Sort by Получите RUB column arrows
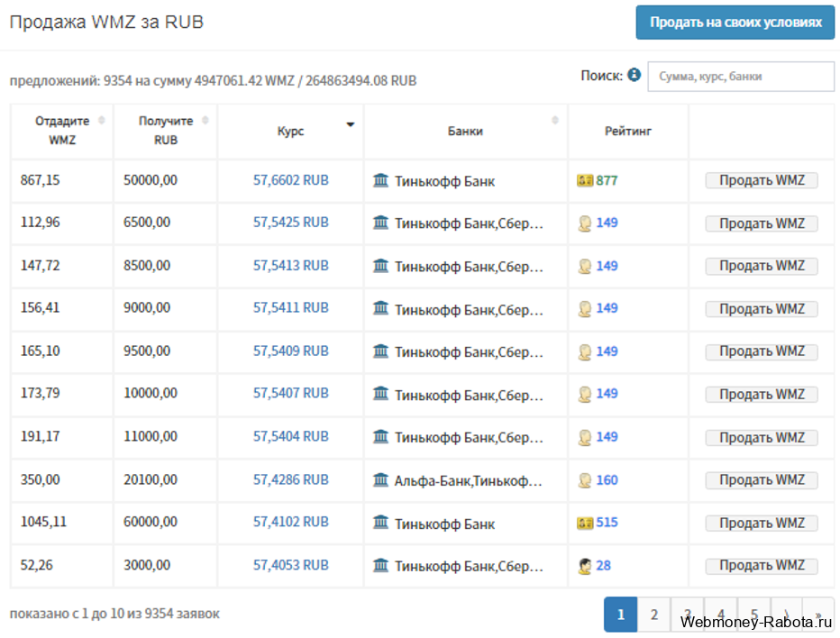 205,120
